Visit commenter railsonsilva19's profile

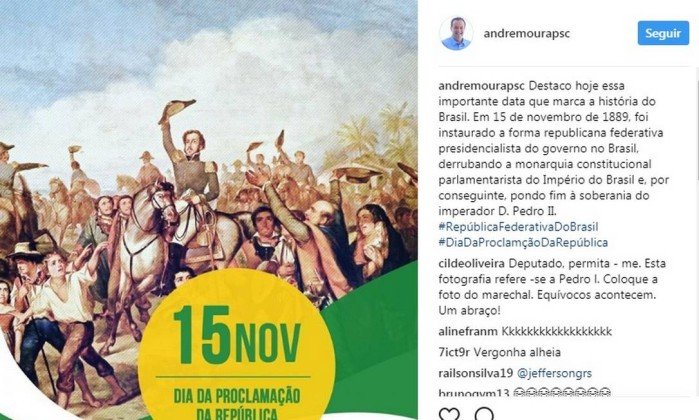click(x=476, y=373)
